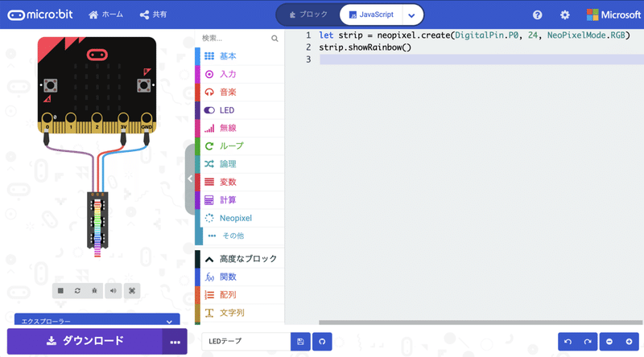The width and height of the screenshot is (644, 357).
Task: Mute the simulator sound
Action: tap(113, 291)
